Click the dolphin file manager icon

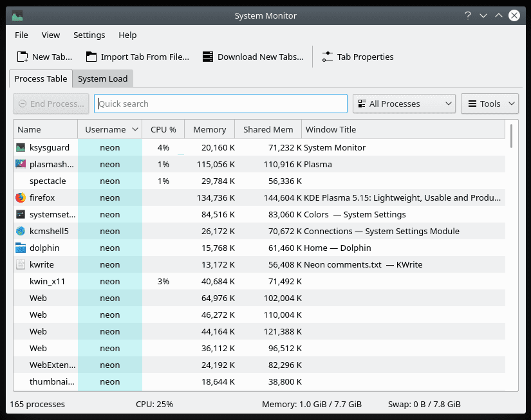point(19,248)
